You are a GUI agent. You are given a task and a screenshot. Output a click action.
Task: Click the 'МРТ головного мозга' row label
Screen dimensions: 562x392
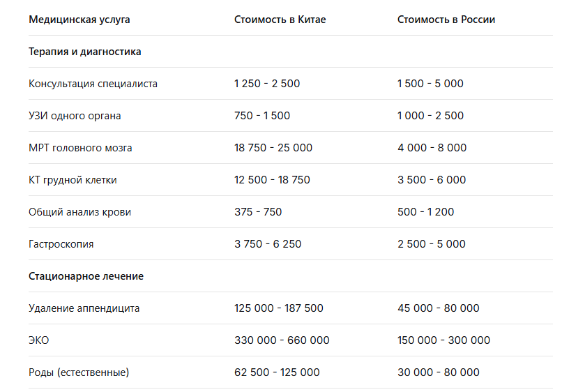pyautogui.click(x=80, y=148)
